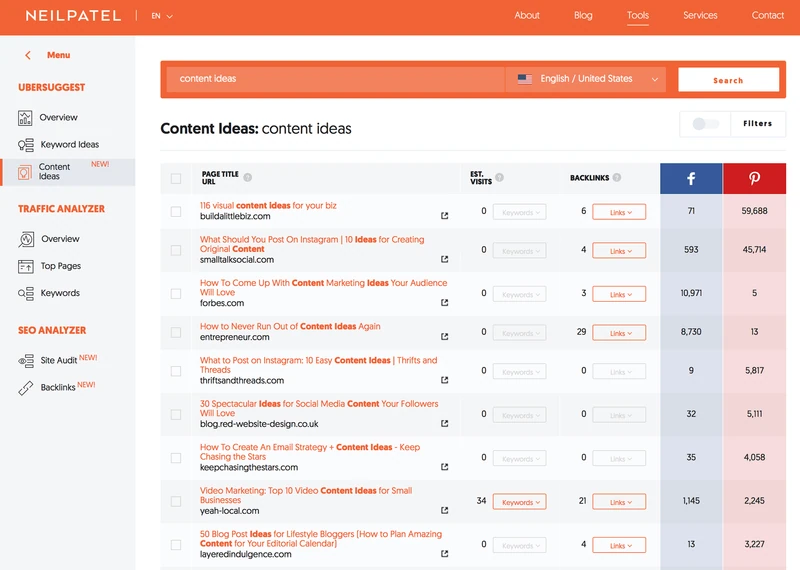Viewport: 800px width, 570px height.
Task: Check the select-all header checkbox
Action: tap(176, 179)
